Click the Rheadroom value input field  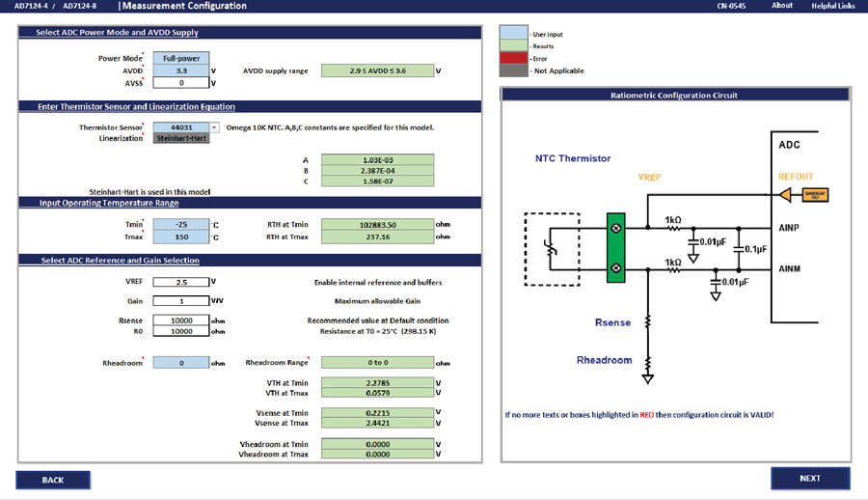180,363
